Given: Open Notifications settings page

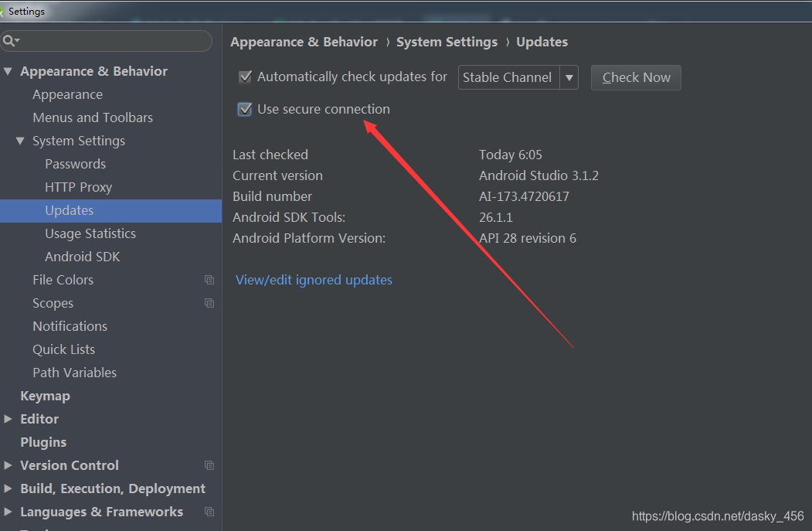Looking at the screenshot, I should coord(70,326).
